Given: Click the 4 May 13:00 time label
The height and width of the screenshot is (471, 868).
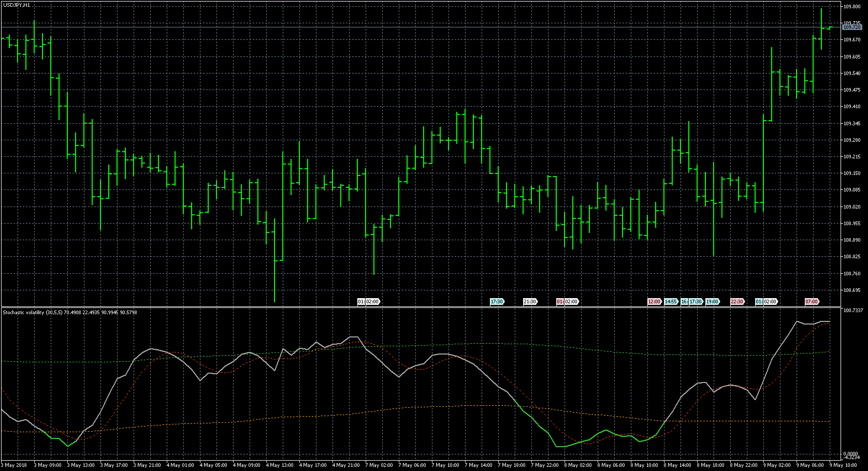Looking at the screenshot, I should coord(281,465).
